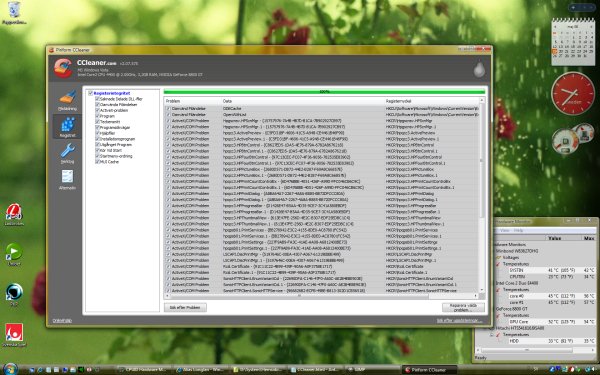
Task: Open the Cleaner section with the broom icon
Action: point(67,101)
